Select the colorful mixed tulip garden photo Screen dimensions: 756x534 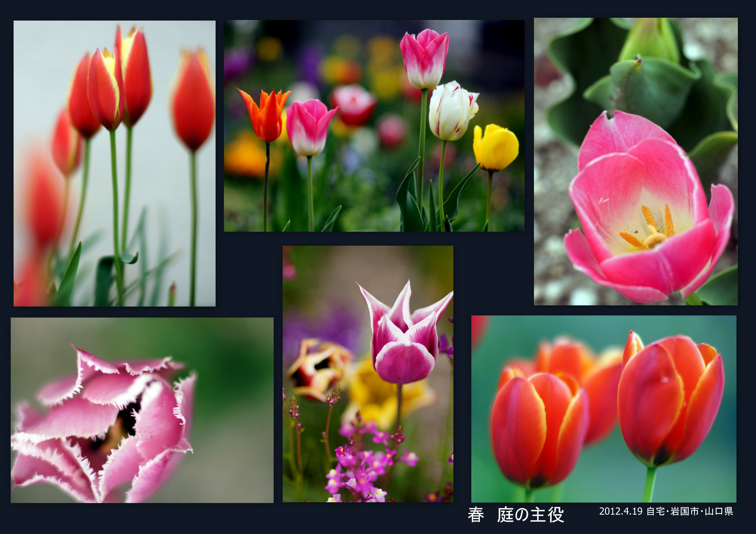(x=374, y=126)
